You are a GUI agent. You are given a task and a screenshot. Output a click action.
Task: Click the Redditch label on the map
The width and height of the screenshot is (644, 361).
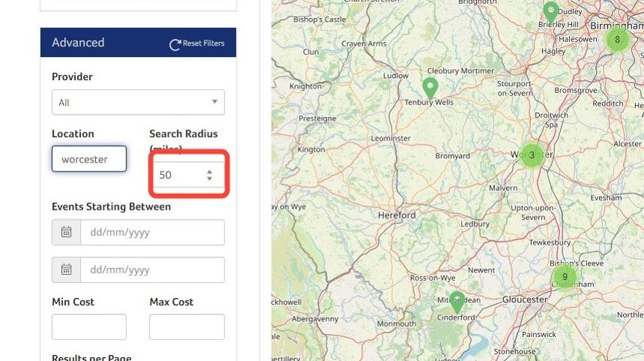tap(608, 103)
